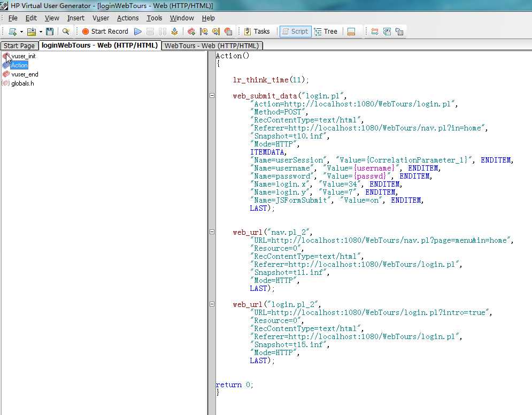The width and height of the screenshot is (532, 415).
Task: Switch to WebTours - Web (HTTP/HTML) tab
Action: coord(212,45)
